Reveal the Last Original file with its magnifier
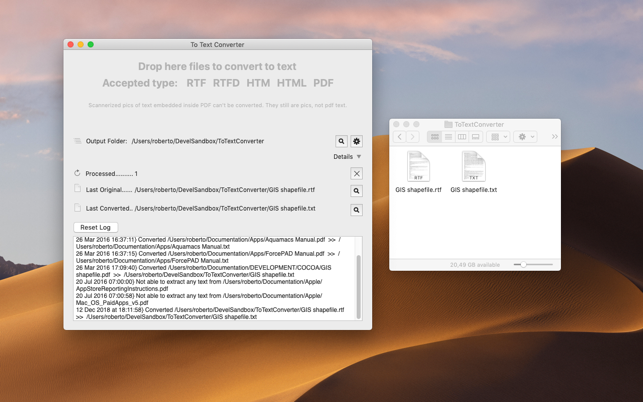The height and width of the screenshot is (402, 643). tap(356, 191)
